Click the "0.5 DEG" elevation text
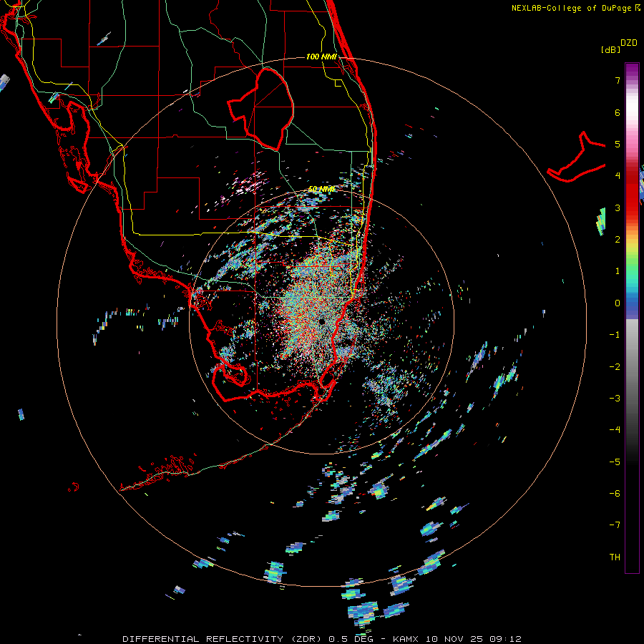 [351, 639]
